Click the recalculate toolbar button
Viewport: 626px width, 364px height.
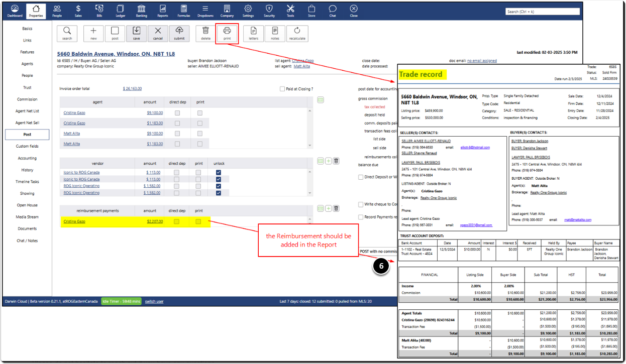[x=297, y=33]
